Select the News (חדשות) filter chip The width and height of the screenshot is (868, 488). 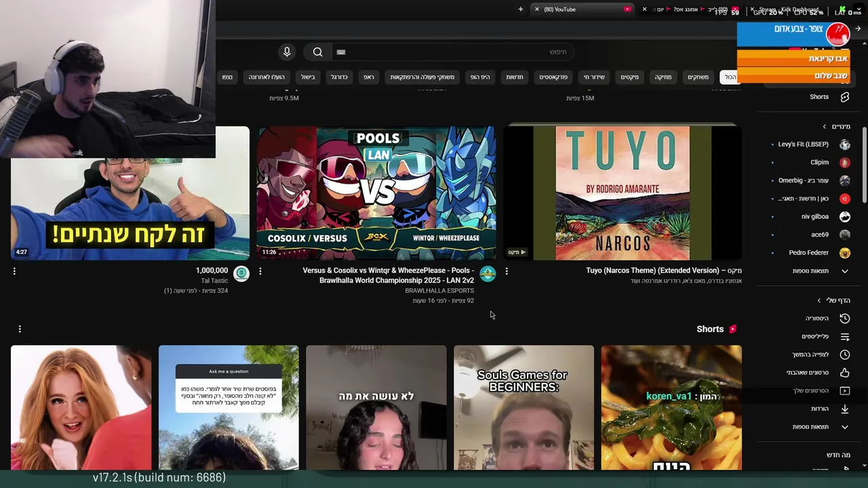514,77
